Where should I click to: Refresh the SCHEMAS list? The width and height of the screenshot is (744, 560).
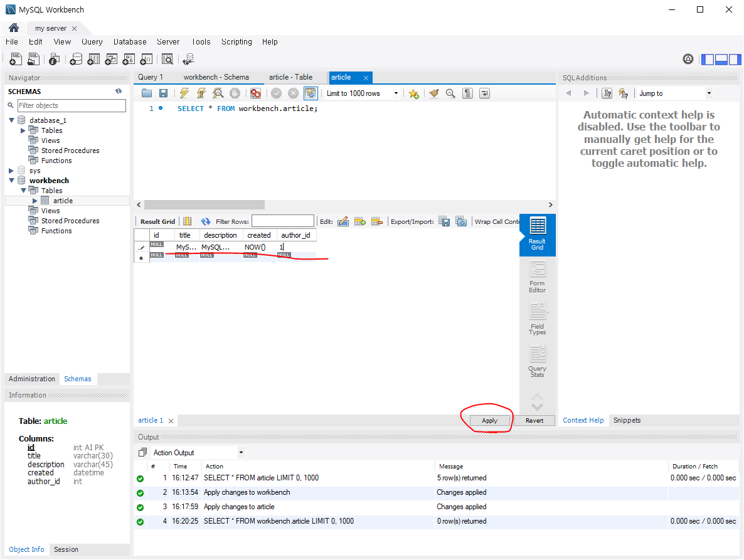tap(118, 91)
